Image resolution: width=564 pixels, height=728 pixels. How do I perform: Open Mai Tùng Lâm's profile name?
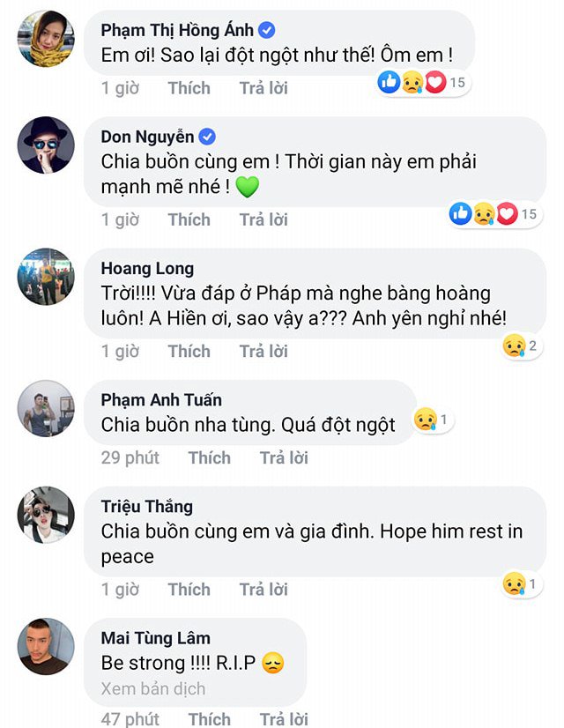(155, 638)
